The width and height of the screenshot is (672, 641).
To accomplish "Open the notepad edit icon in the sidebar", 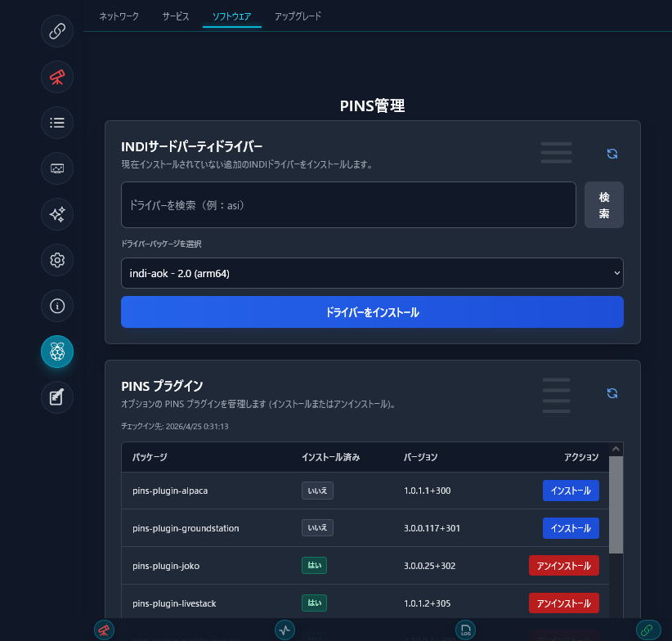I will [57, 397].
